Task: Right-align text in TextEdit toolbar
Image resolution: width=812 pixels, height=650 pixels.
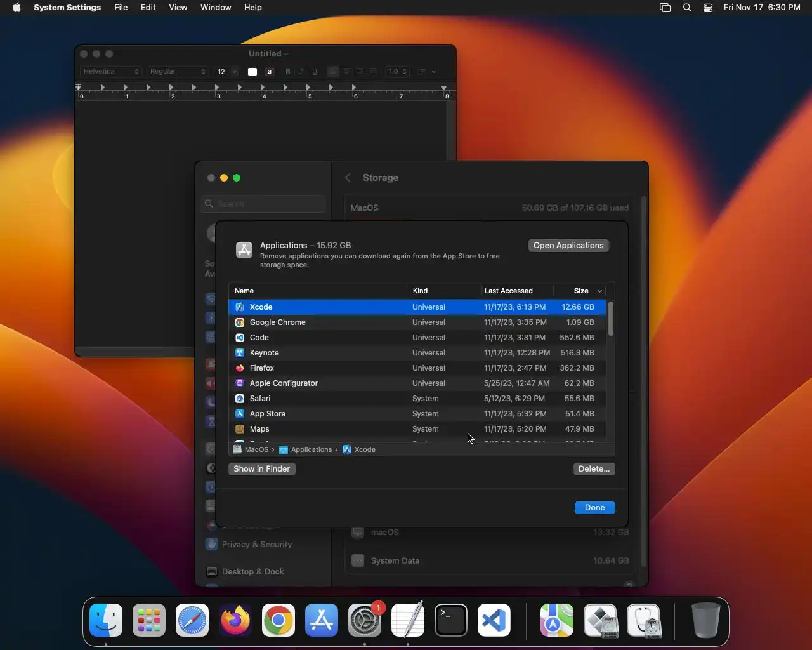Action: click(x=360, y=72)
